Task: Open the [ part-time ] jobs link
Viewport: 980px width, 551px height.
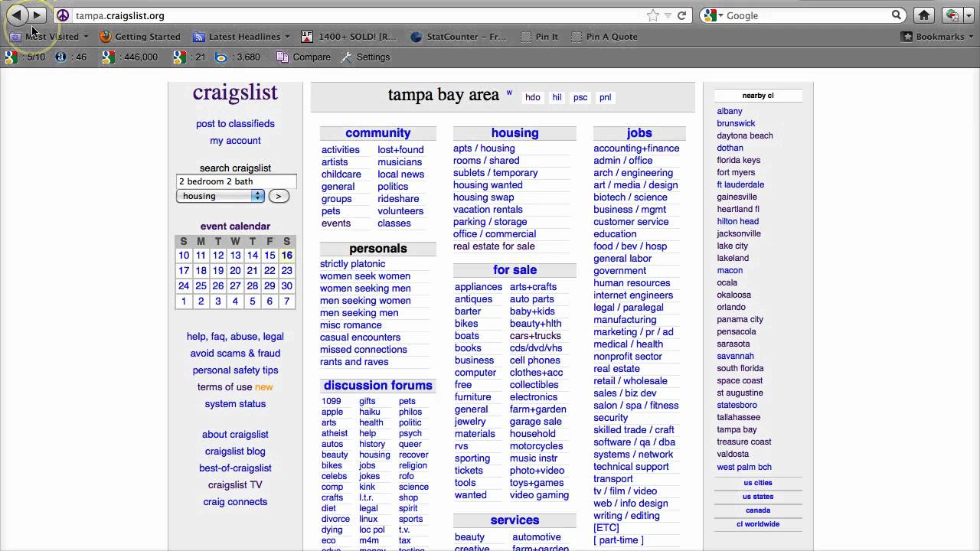Action: 619,540
